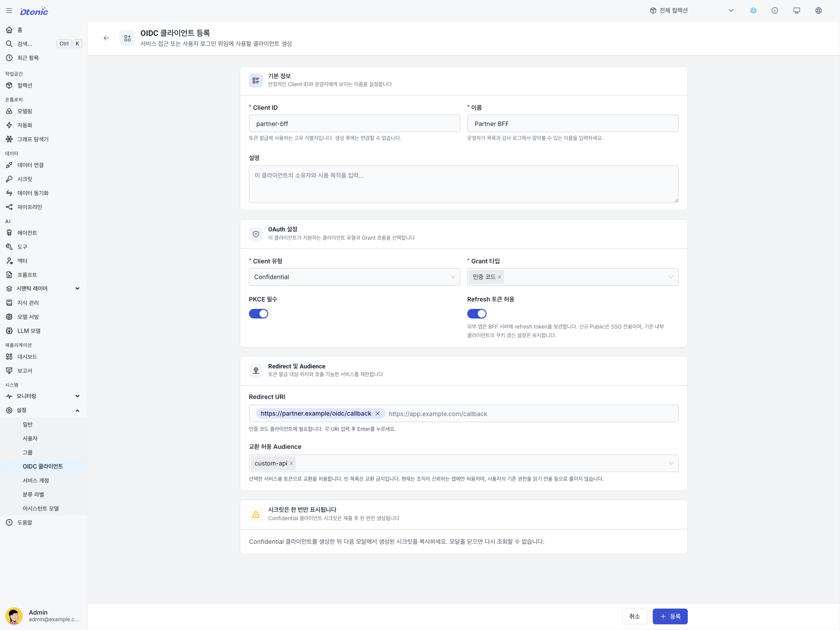Open 도움말 help item
840x630 pixels.
tap(44, 522)
